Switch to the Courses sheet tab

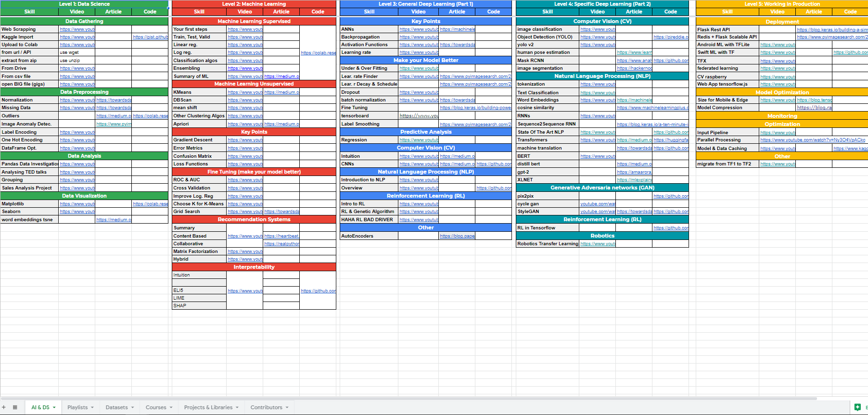156,407
